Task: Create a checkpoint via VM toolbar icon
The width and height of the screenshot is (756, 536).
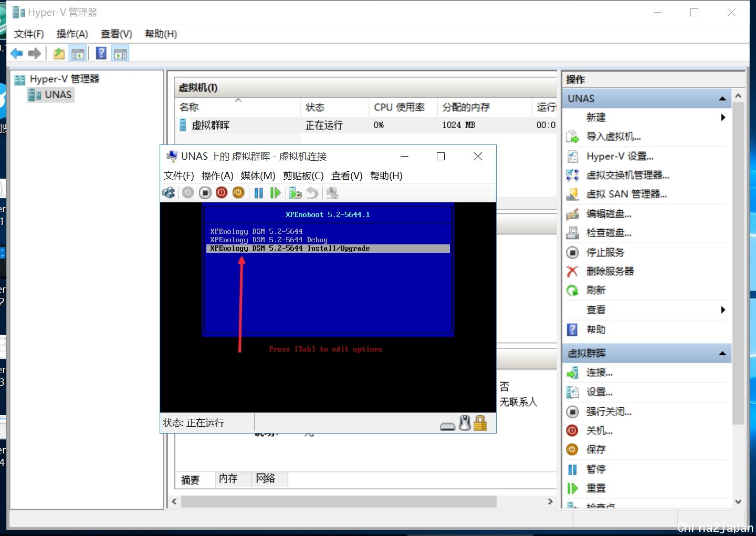Action: [296, 193]
